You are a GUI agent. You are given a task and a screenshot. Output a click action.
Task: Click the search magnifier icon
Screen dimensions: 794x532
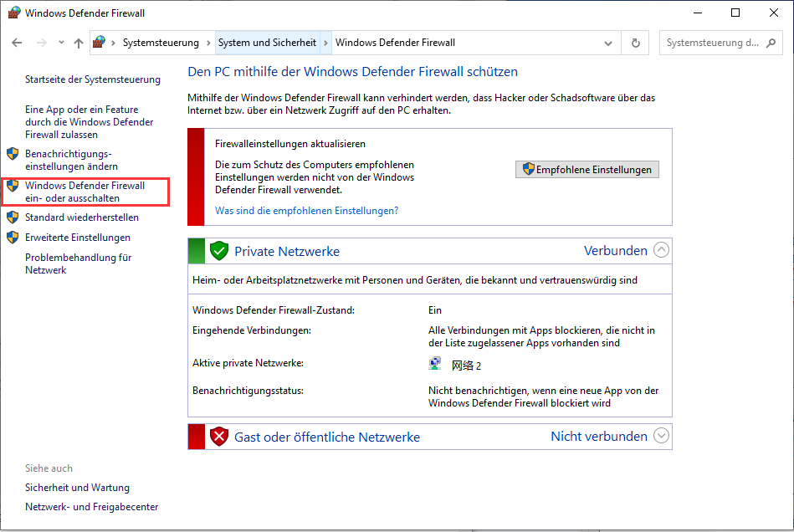click(x=771, y=43)
